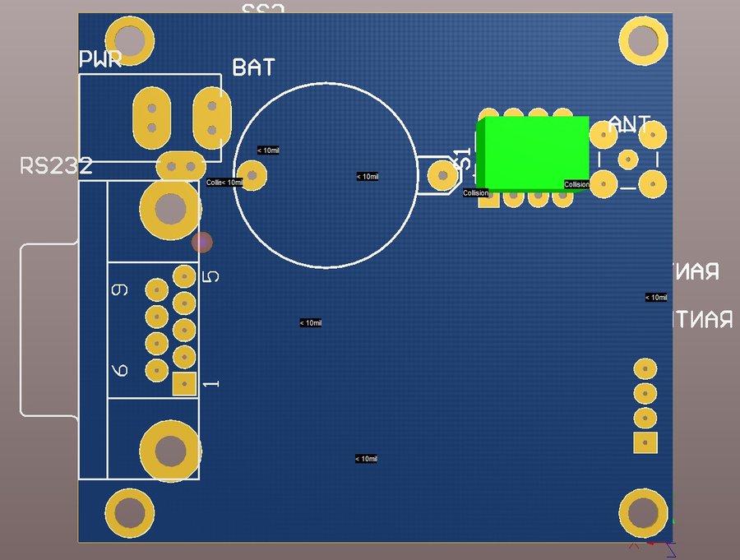740x560 pixels.
Task: Select the BAT designator text
Action: click(253, 67)
